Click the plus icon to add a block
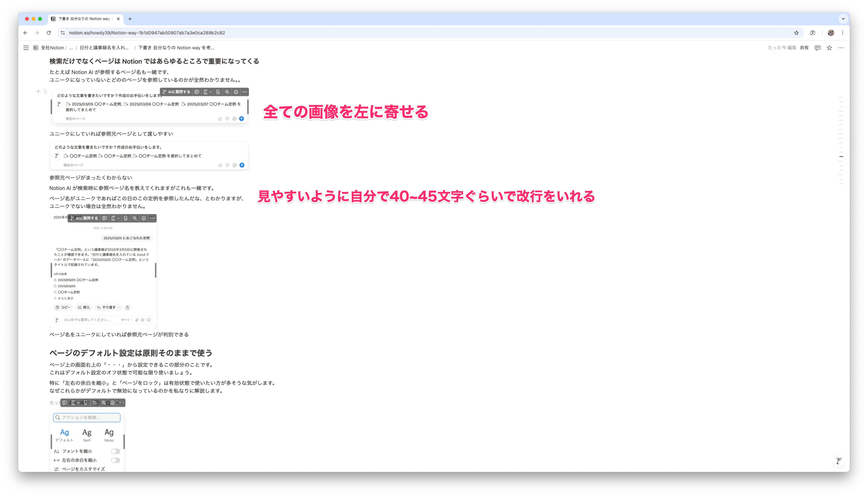 [x=38, y=91]
